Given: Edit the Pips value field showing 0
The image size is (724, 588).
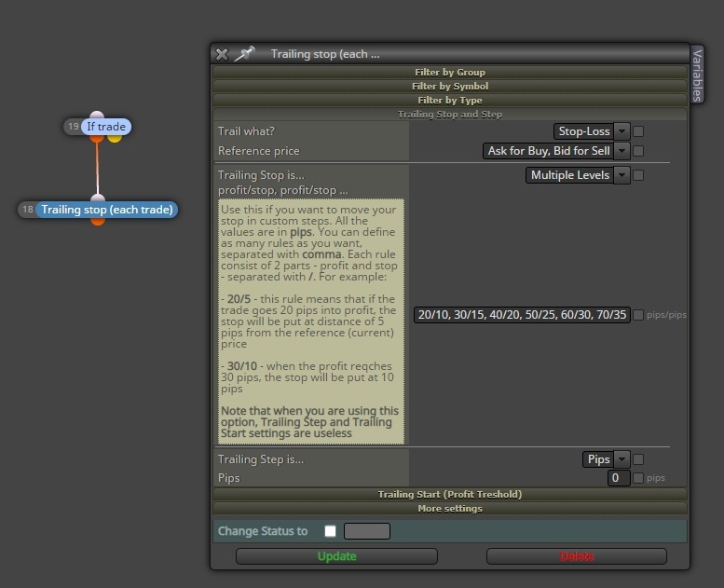Looking at the screenshot, I should pyautogui.click(x=619, y=478).
